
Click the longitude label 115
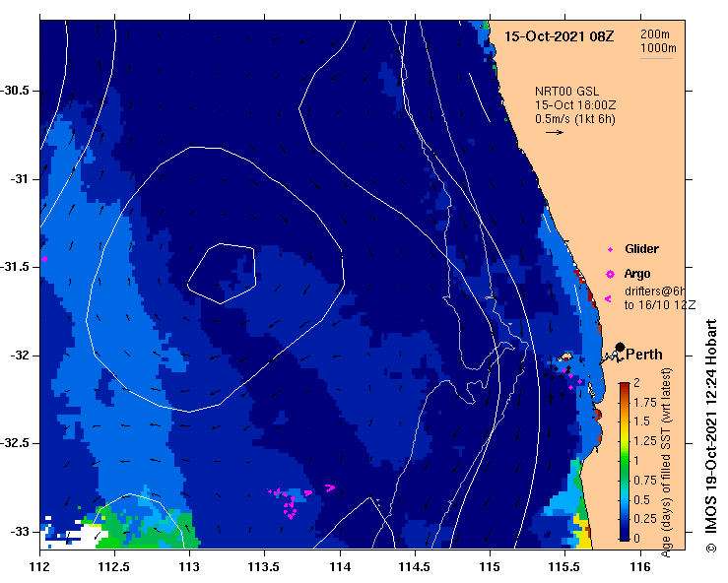coord(490,567)
